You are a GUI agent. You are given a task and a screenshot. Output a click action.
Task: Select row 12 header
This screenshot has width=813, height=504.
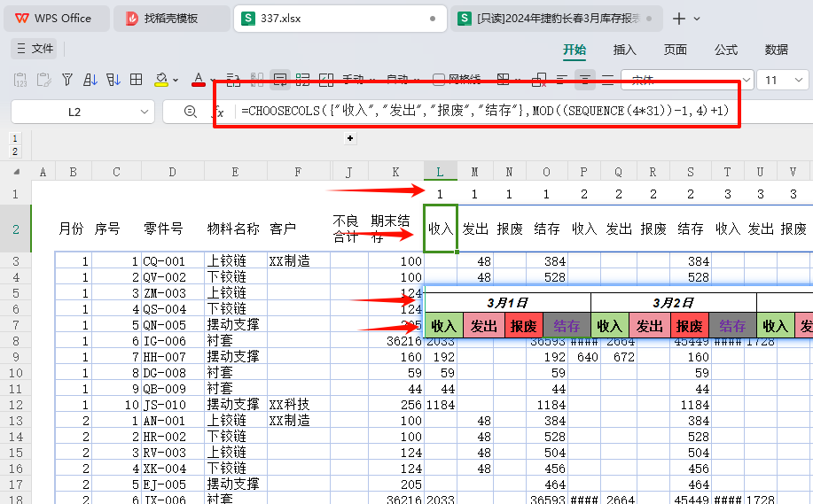click(16, 405)
